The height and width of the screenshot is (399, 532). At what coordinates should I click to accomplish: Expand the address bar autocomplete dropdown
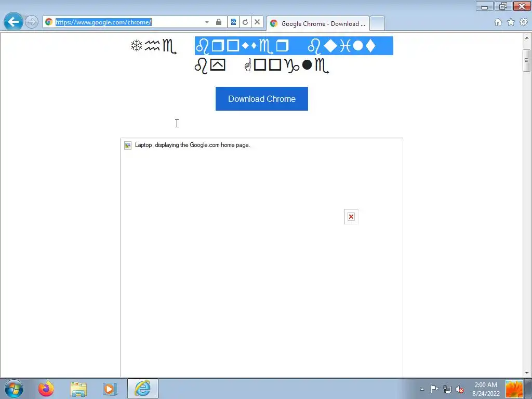[x=207, y=22]
